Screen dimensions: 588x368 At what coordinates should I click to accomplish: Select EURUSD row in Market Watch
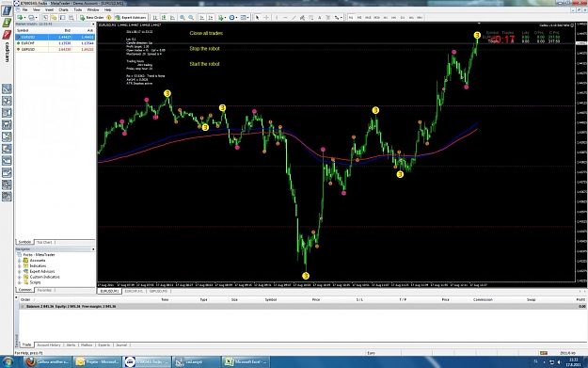click(x=55, y=37)
